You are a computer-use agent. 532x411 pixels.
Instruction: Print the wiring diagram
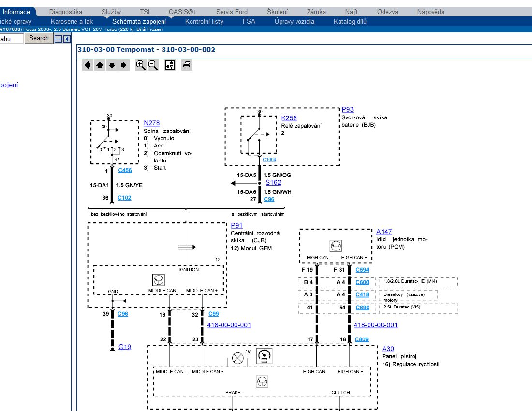click(x=187, y=65)
